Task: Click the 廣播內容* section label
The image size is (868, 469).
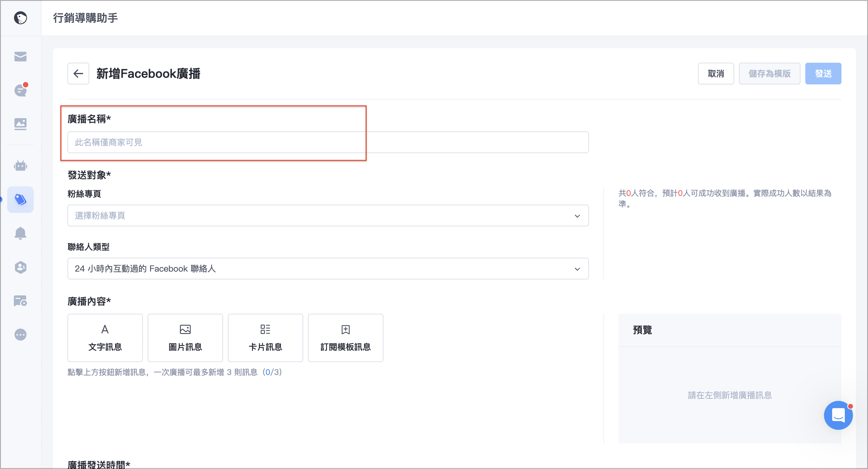Action: point(89,301)
